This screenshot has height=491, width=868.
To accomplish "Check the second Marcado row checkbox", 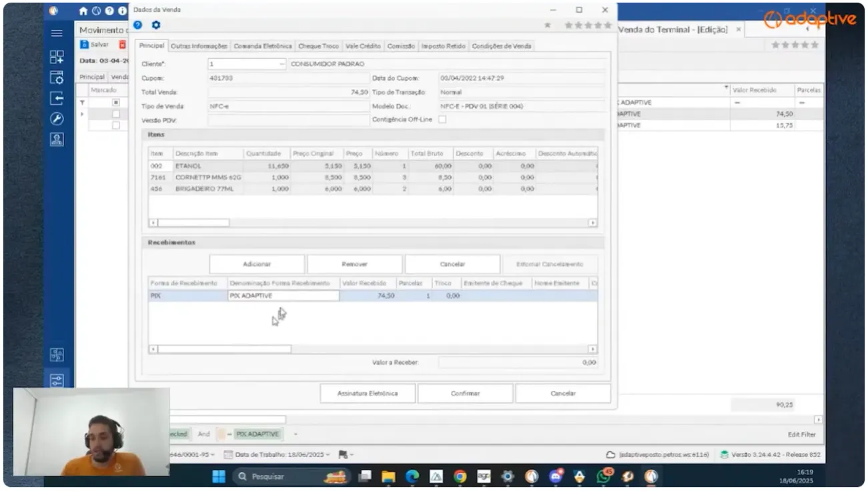I will click(x=115, y=125).
